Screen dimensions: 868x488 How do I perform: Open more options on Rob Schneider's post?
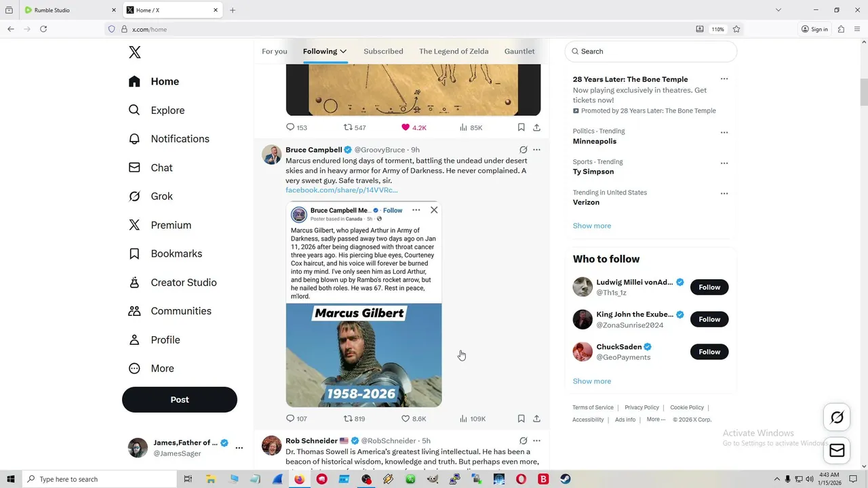536,441
